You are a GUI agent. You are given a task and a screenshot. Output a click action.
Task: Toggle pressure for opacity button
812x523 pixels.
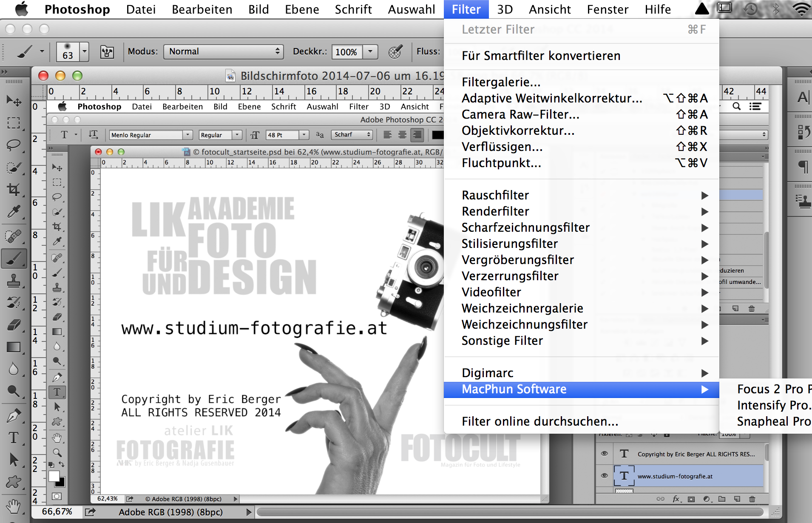click(x=395, y=52)
